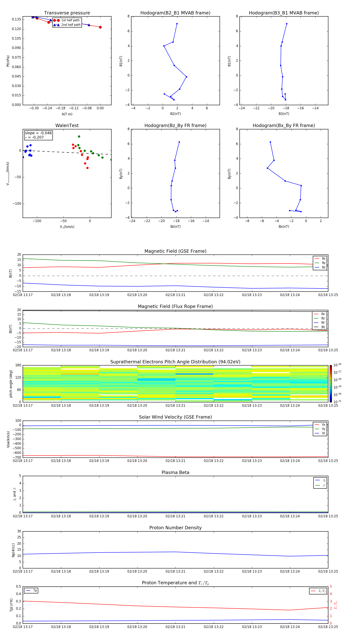351x644 pixels.
Task: Select the "180" pitch angle tick label
Action: pyautogui.click(x=18, y=365)
